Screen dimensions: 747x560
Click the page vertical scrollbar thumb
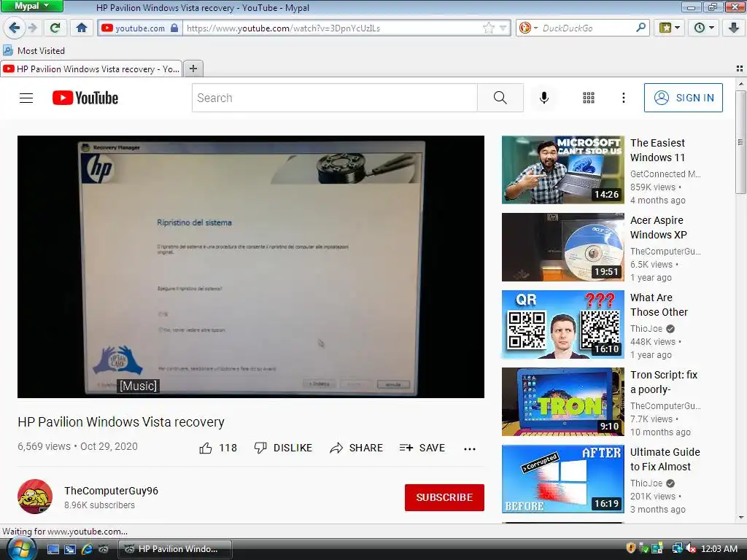tap(740, 141)
